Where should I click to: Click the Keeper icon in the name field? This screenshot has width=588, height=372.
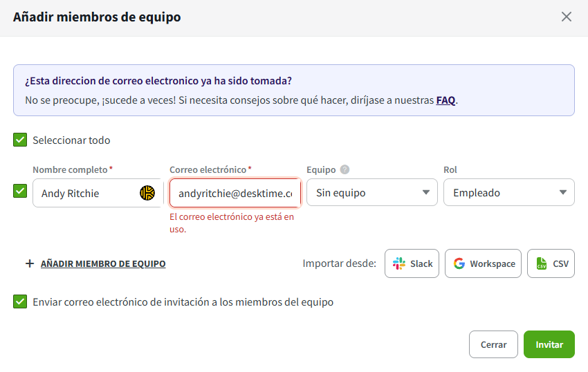(147, 193)
